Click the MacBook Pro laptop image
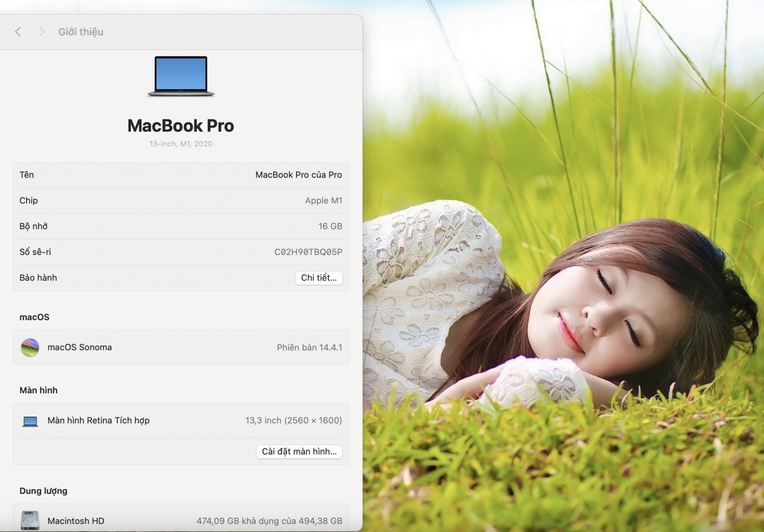The width and height of the screenshot is (764, 532). coord(181,76)
